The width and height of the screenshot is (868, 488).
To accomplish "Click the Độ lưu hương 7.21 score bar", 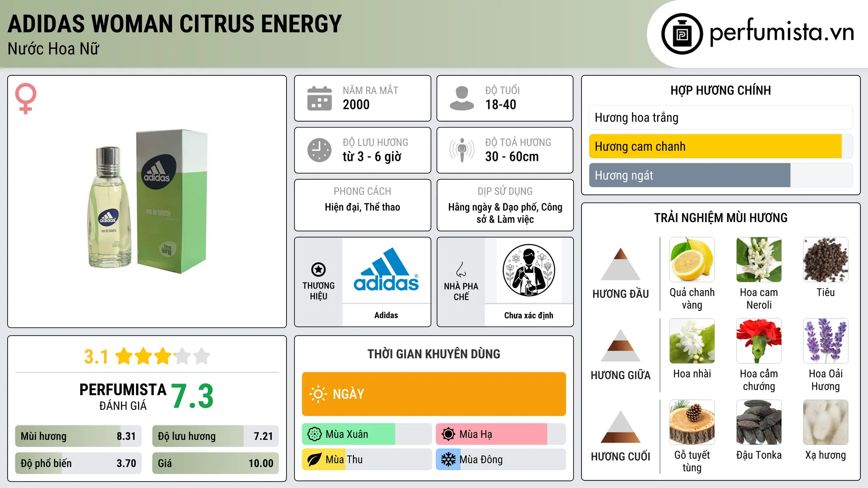I will [215, 436].
